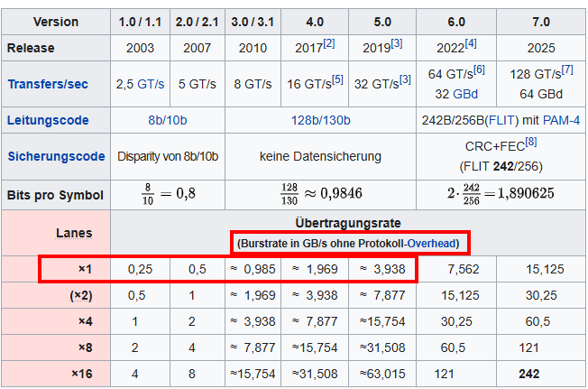Select the 5.0 version column header

382,22
